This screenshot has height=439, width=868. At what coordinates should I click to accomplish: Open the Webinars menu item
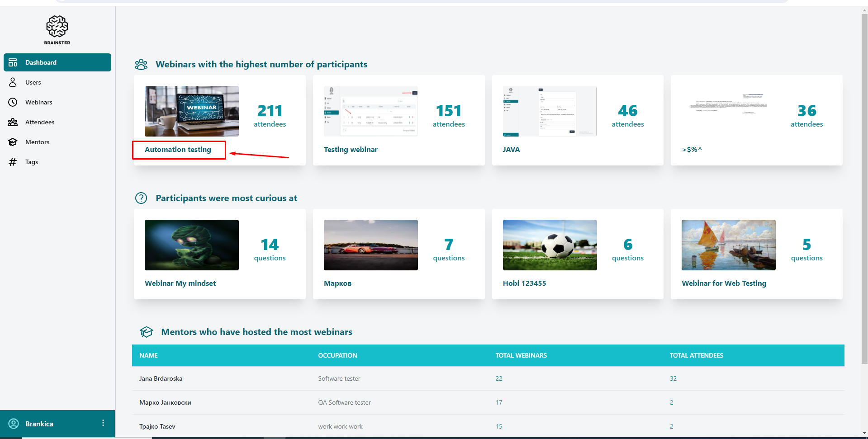pyautogui.click(x=39, y=102)
